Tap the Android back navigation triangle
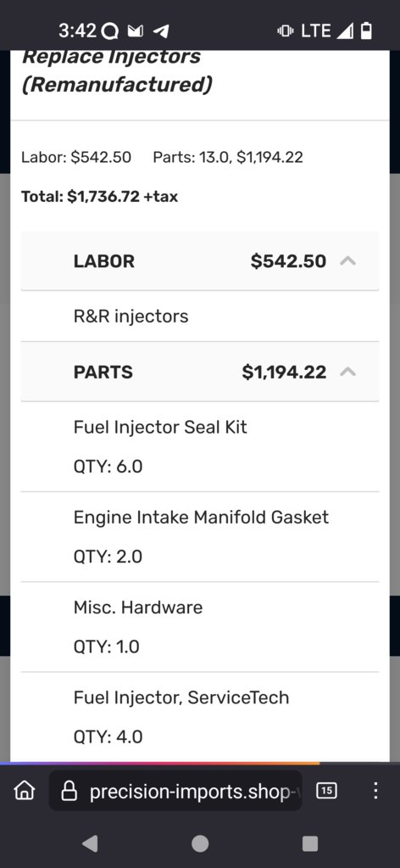This screenshot has height=868, width=400. coord(90,843)
